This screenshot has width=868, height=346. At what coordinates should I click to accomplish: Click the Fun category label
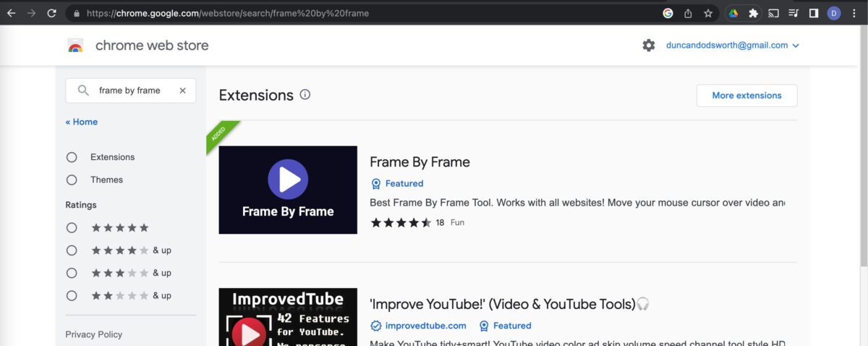click(x=457, y=222)
